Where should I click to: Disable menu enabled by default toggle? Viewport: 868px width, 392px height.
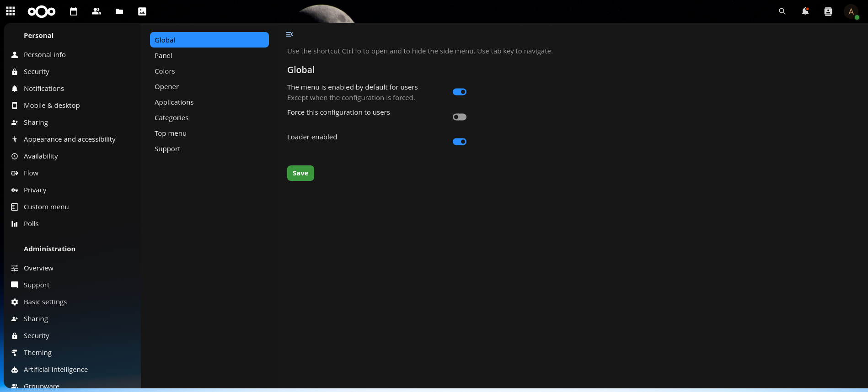click(459, 92)
